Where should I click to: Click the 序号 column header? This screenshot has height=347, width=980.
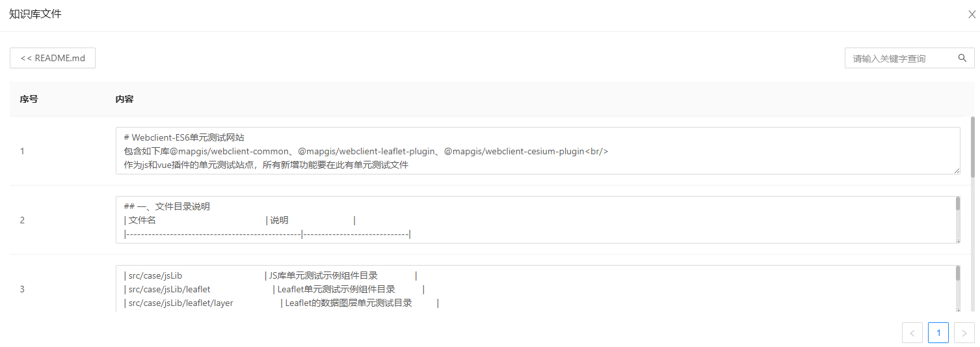(x=29, y=99)
